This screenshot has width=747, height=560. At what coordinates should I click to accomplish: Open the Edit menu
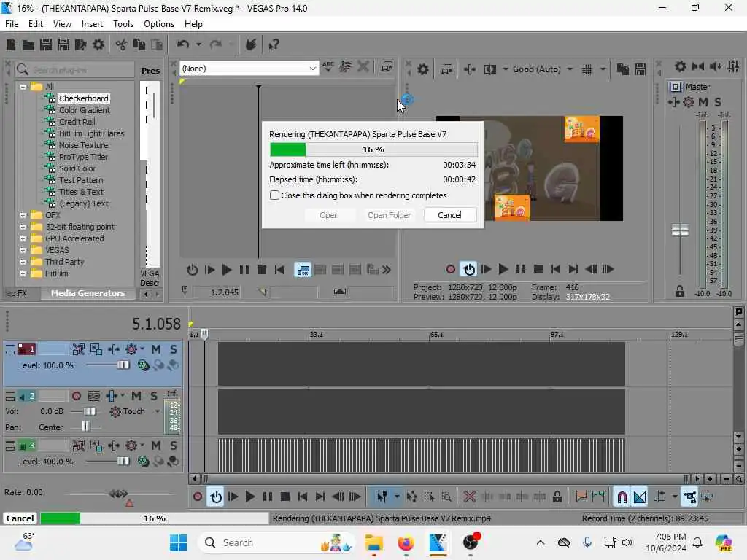[36, 24]
